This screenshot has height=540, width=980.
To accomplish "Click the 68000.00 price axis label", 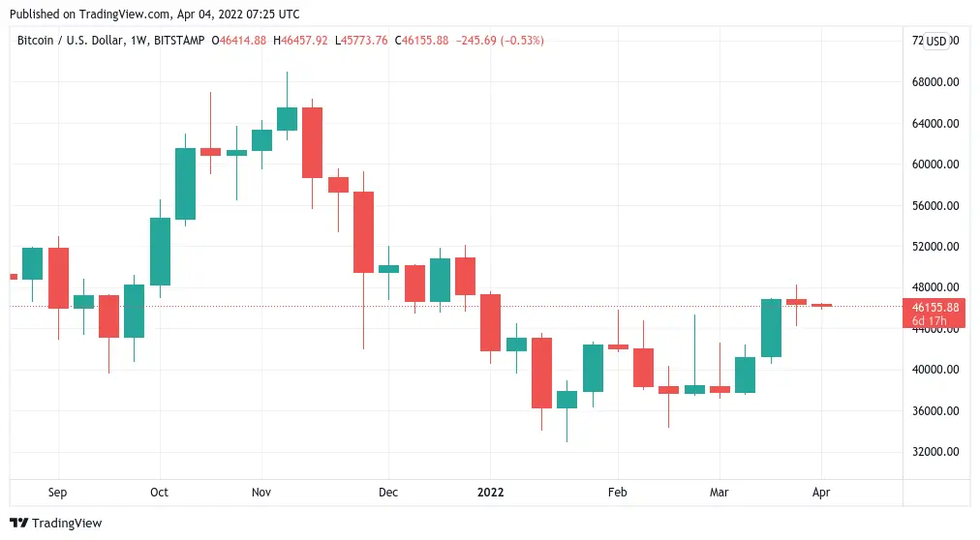I will (935, 82).
